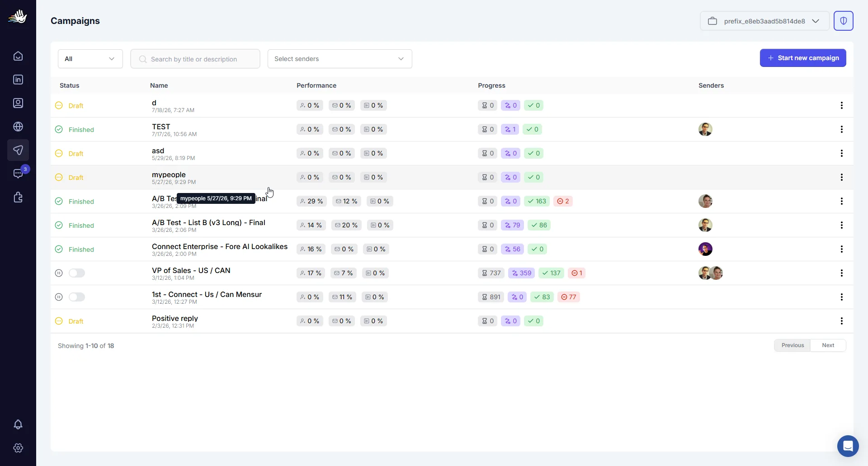Click the Draft status icon for campaign 'd'
Viewport: 868px width, 466px height.
coord(59,105)
